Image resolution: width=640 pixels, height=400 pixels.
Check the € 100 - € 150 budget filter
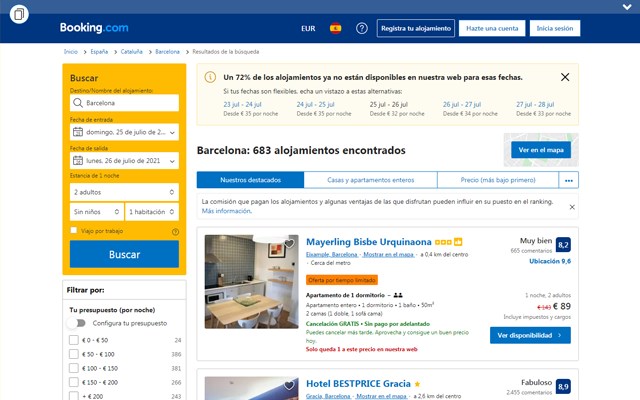73,368
